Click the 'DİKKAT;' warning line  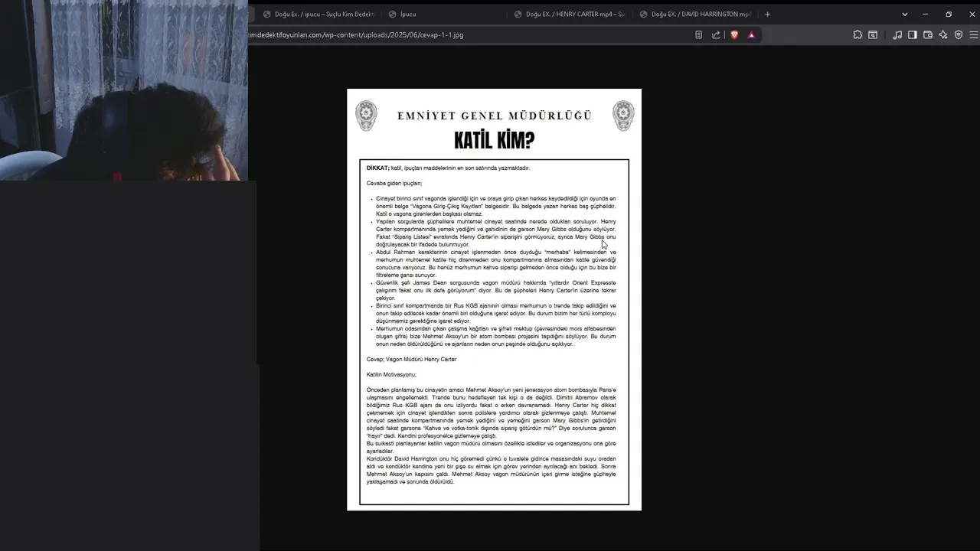(448, 168)
